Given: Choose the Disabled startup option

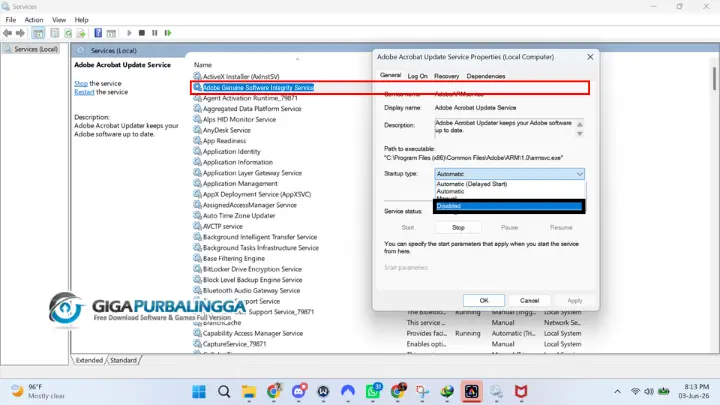Looking at the screenshot, I should [x=509, y=206].
